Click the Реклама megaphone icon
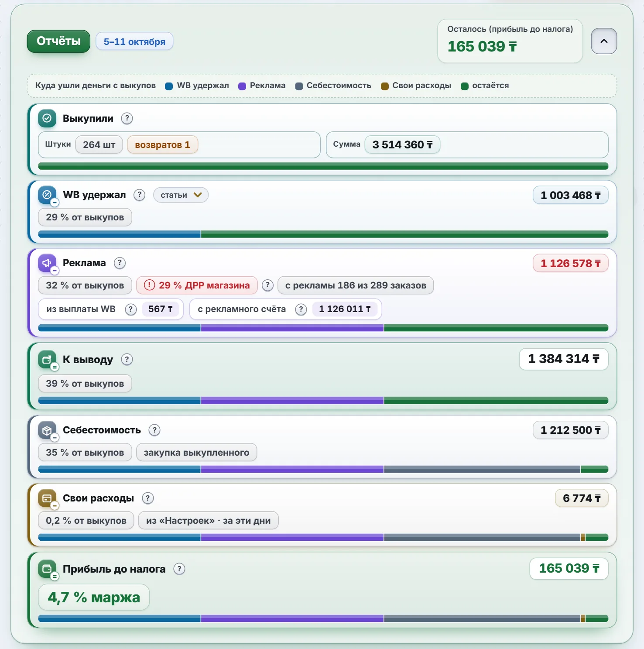The height and width of the screenshot is (649, 644). tap(47, 263)
